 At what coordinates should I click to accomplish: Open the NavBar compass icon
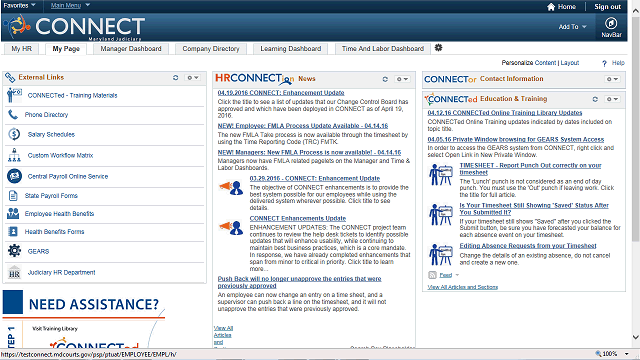[x=611, y=23]
